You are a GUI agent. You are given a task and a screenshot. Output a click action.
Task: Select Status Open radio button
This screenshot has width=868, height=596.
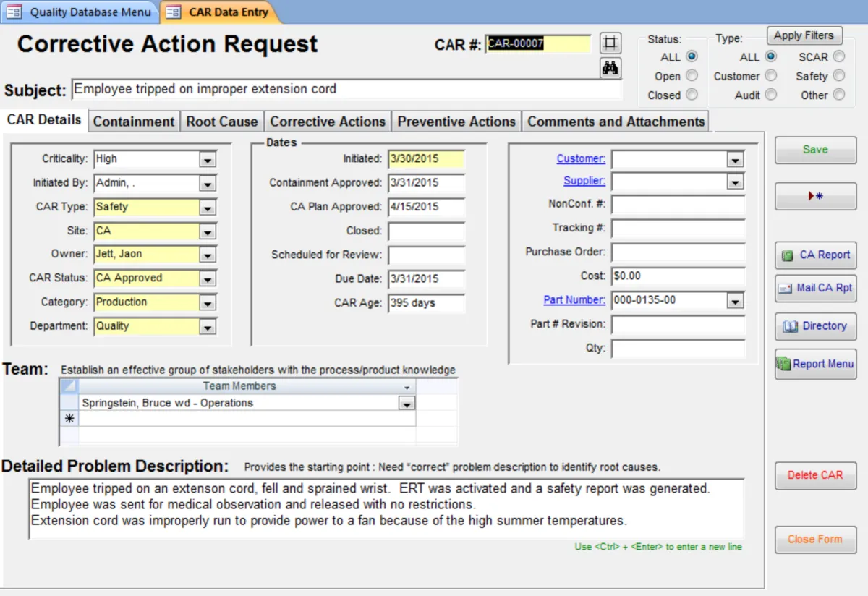pyautogui.click(x=692, y=75)
